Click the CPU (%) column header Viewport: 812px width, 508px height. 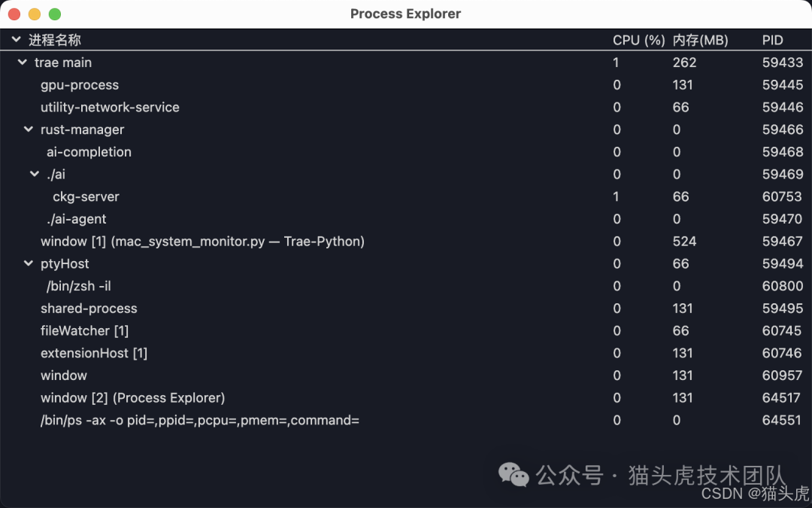(x=638, y=41)
